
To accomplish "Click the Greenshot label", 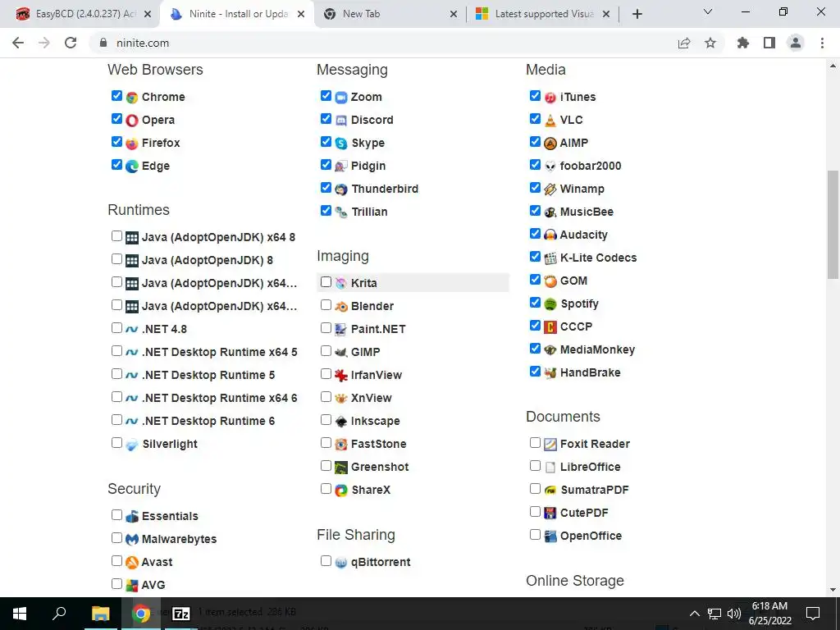I will pyautogui.click(x=380, y=467).
